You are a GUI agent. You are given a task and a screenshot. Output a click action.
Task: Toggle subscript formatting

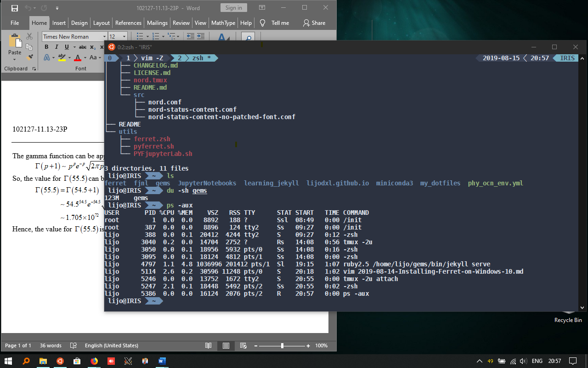93,47
